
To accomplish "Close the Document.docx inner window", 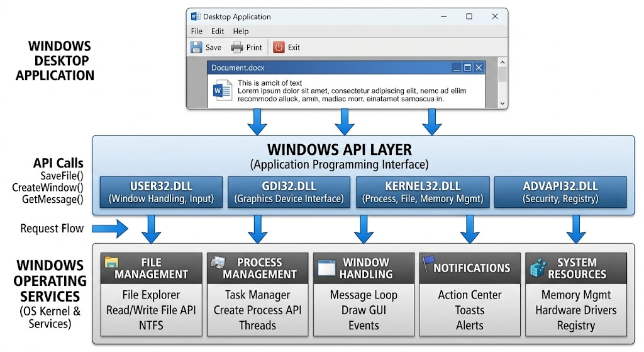I will [x=479, y=68].
